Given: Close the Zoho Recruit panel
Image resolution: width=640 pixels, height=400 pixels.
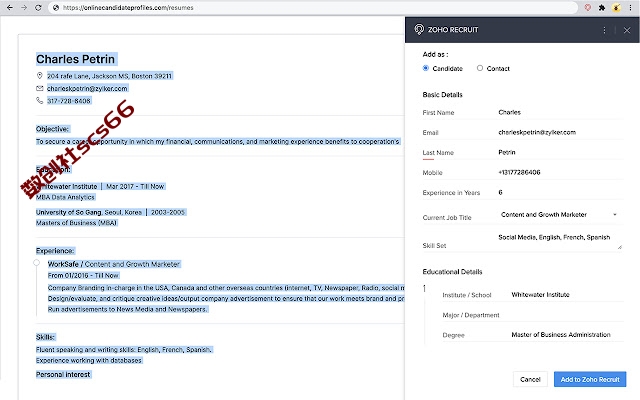Looking at the screenshot, I should tap(627, 30).
